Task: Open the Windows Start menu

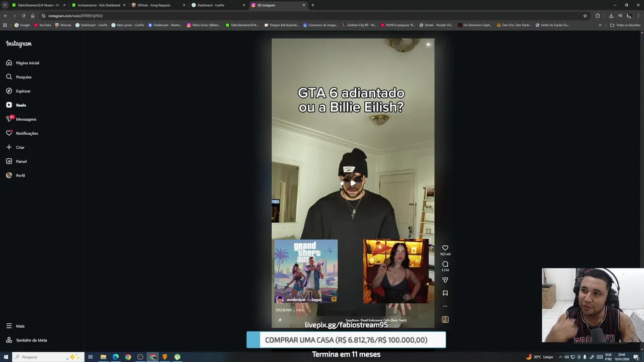Action: (6, 357)
